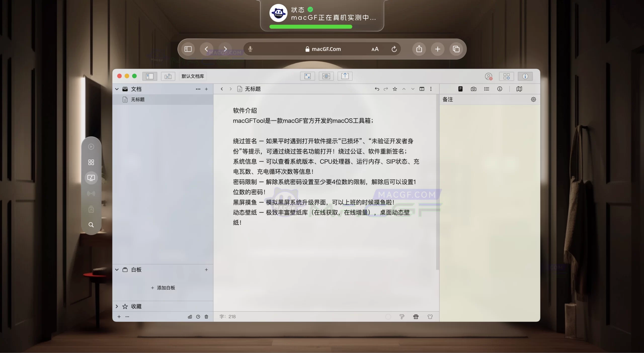Toggle the favorite star for the document

(x=394, y=89)
